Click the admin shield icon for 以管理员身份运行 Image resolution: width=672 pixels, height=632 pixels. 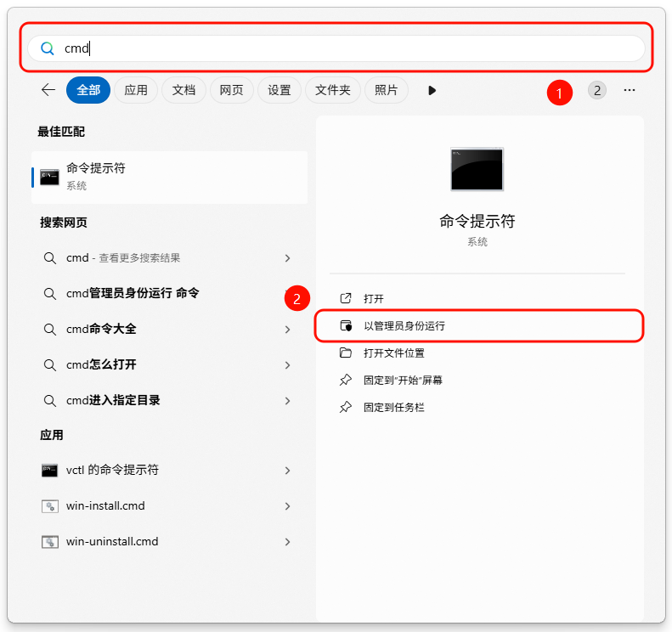(x=346, y=325)
